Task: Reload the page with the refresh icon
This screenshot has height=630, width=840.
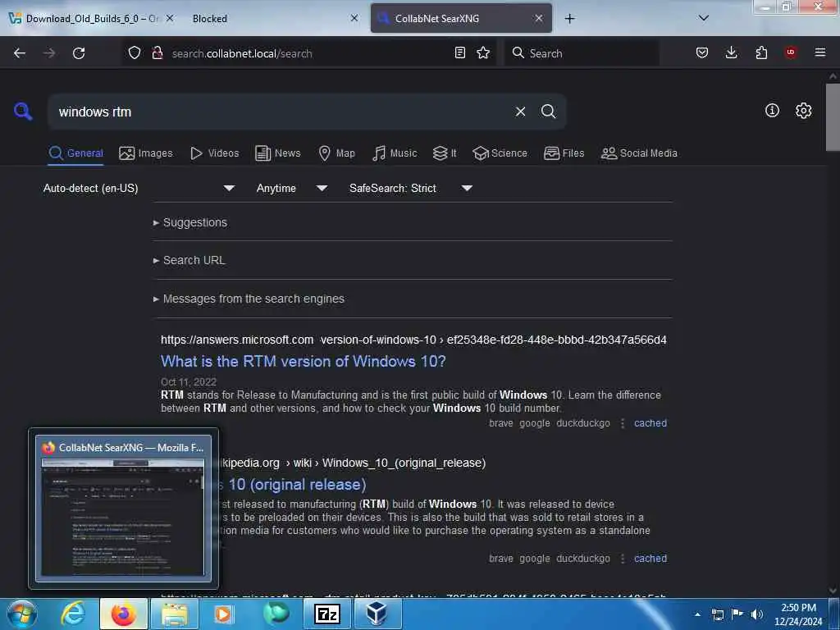Action: [79, 53]
